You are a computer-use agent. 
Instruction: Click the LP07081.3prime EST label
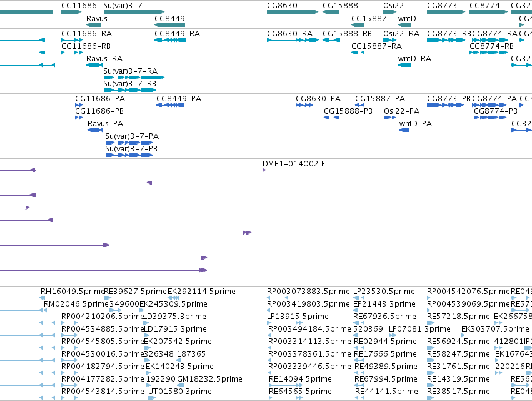click(x=419, y=329)
